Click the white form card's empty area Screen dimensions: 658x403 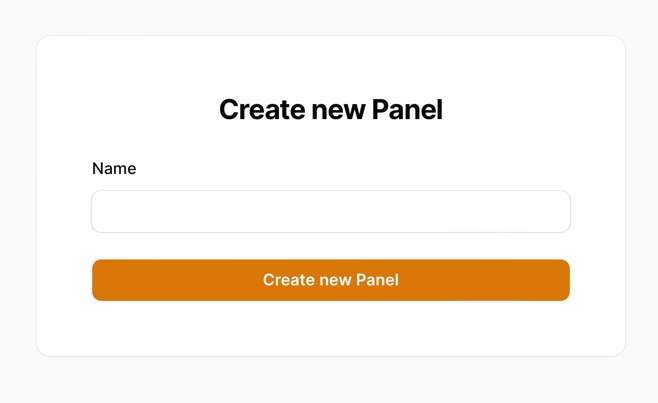[x=330, y=328]
